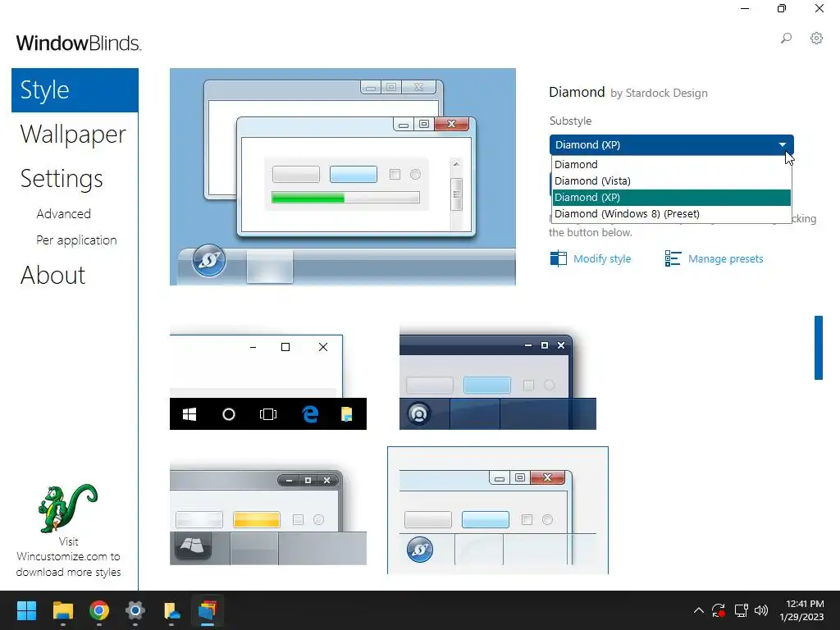Select the Diamond style thumbnail with border
The height and width of the screenshot is (630, 840).
[x=498, y=510]
